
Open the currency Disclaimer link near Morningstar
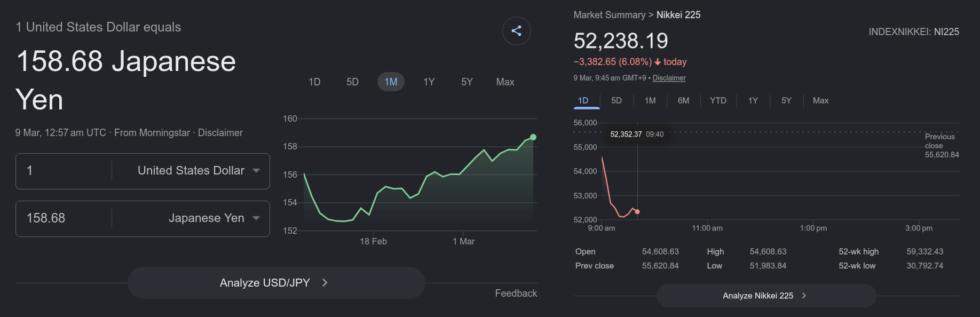pyautogui.click(x=220, y=133)
